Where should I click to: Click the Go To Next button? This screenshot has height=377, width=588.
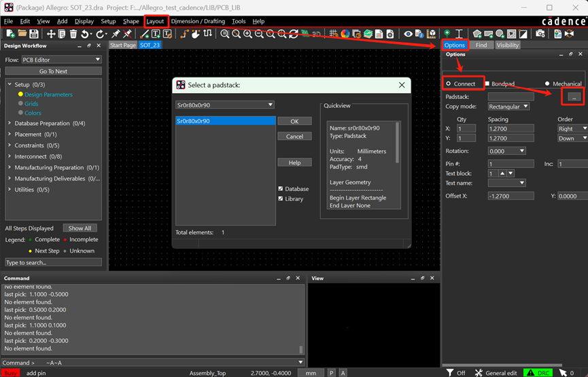click(x=53, y=71)
